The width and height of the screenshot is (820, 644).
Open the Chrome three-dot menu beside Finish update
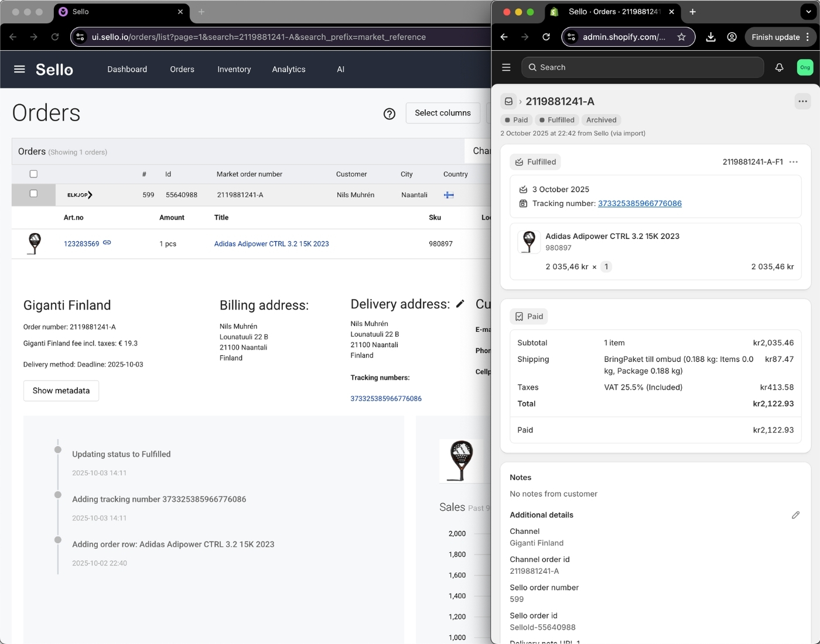[808, 37]
